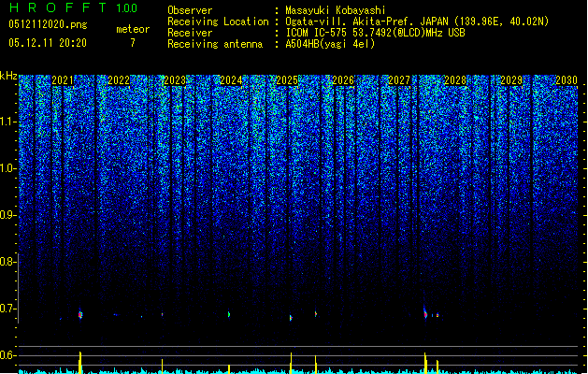Click the Ogata-vill. Akita-Pref. JAPAN location text
Screen dimensions: 588x374
(x=417, y=22)
